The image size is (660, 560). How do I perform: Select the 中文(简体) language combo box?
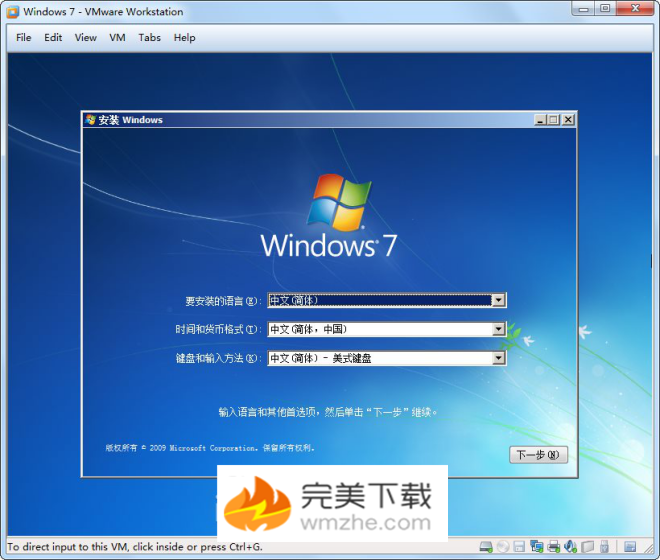coord(386,300)
